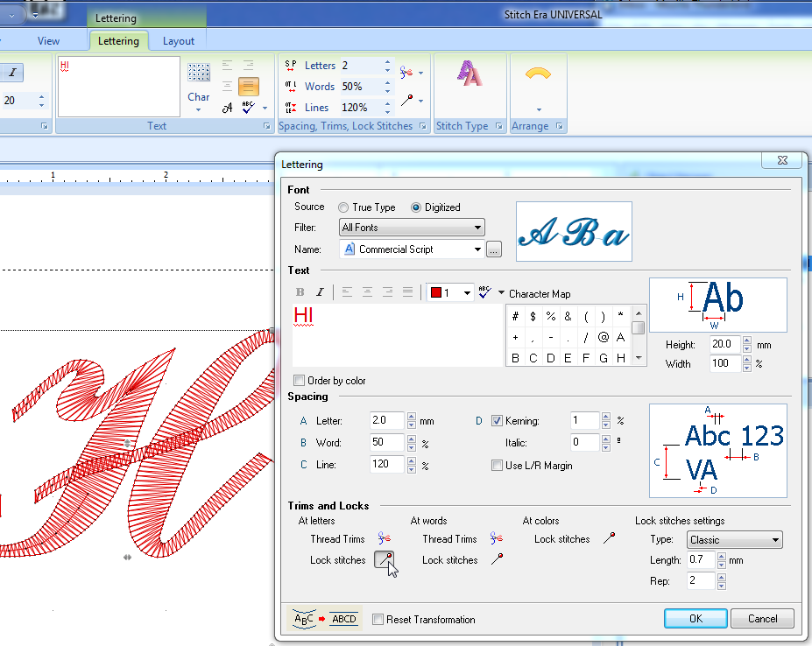Click the Stitch Type icon in ribbon
This screenshot has width=812, height=646.
coord(469,74)
